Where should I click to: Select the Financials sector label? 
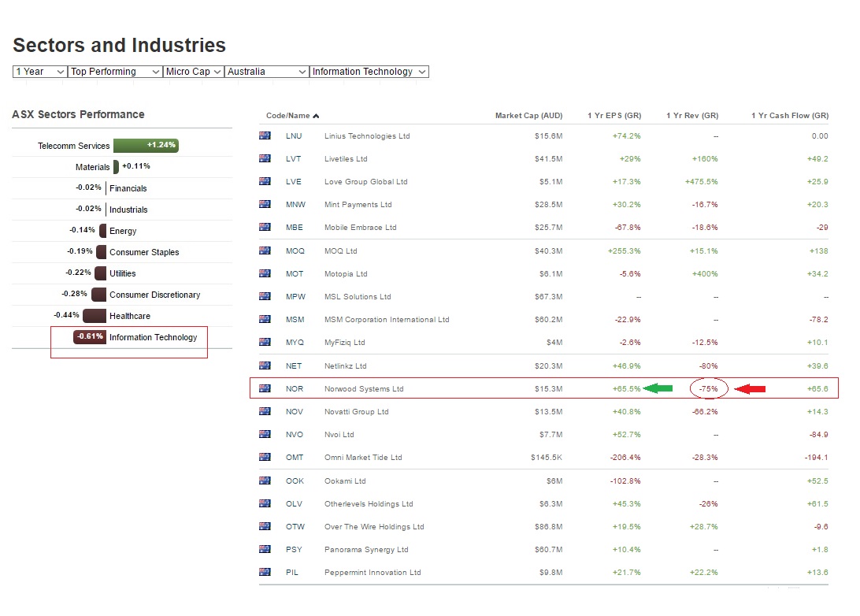click(128, 189)
